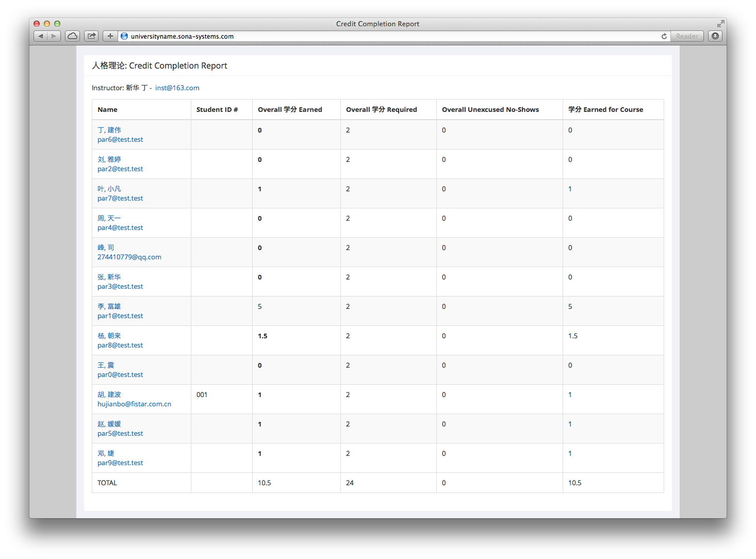
Task: Select overall earned value 1.5 for 杨, 朝来
Action: coord(262,336)
